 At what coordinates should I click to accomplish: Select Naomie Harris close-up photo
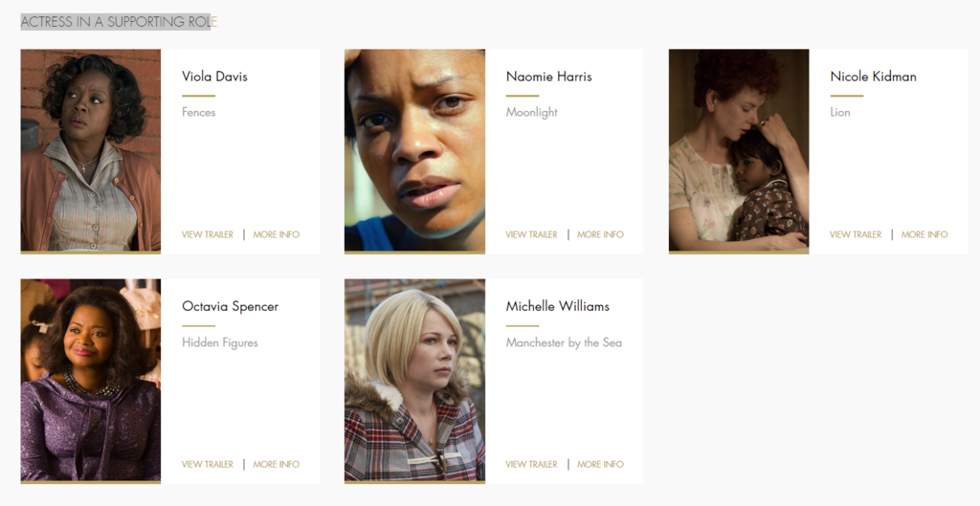pos(414,150)
